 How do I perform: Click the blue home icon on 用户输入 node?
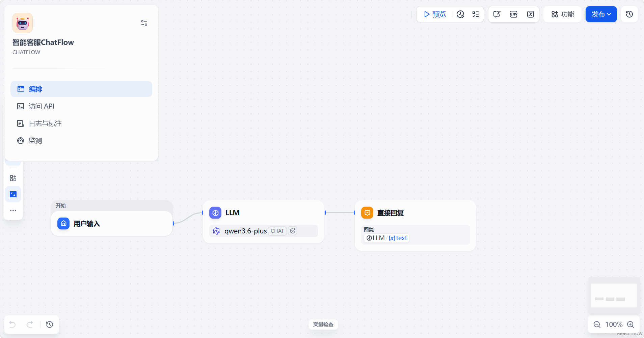coord(63,223)
